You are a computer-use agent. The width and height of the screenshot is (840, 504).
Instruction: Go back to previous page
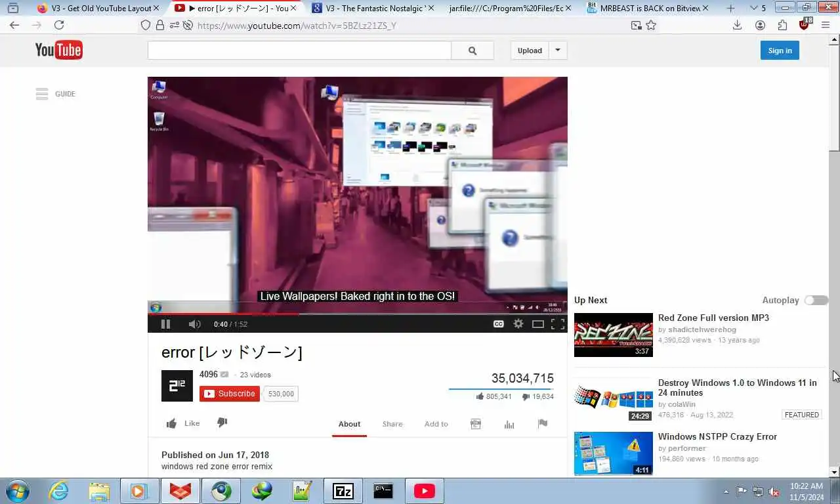[x=14, y=25]
